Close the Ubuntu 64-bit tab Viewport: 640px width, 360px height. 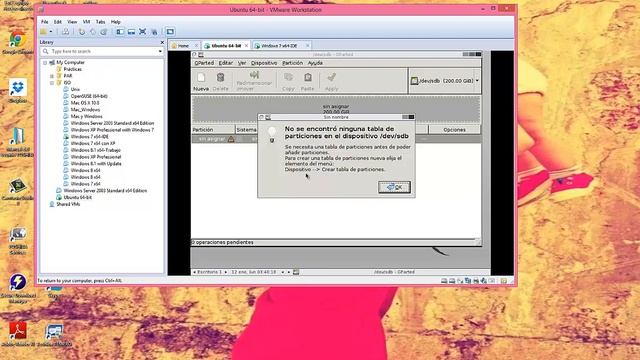(x=246, y=46)
